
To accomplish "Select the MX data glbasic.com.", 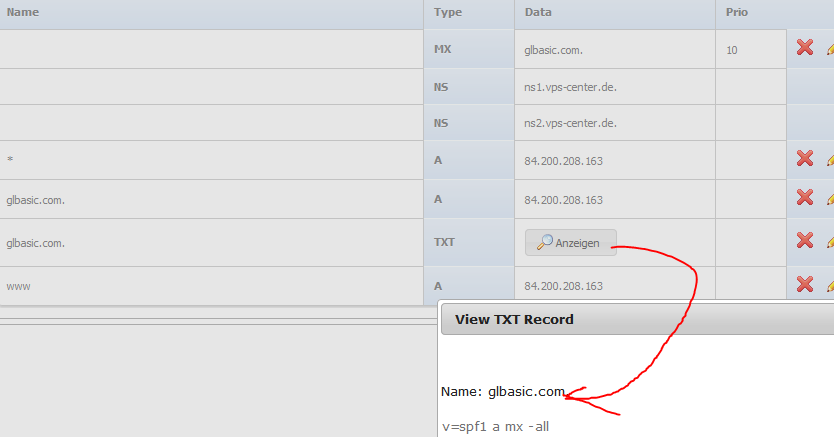I will coord(553,51).
